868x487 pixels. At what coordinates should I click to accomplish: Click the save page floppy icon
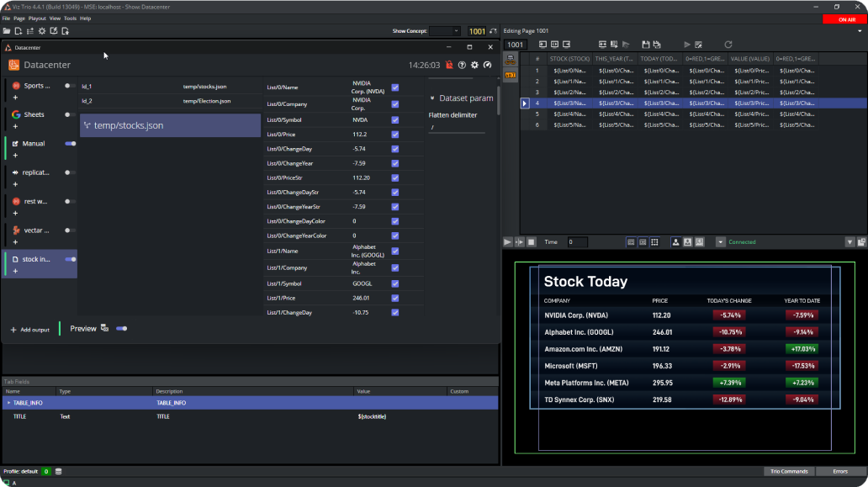click(645, 45)
